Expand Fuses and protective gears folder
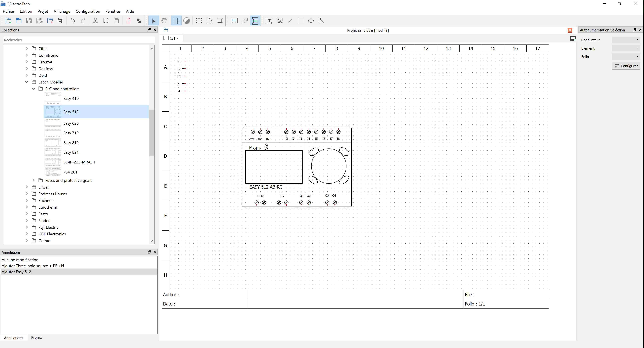Screen dimensions: 644x348 point(34,180)
